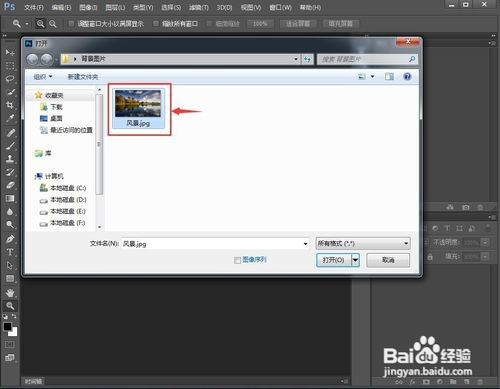The height and width of the screenshot is (389, 500).
Task: Select the Zoom tool in left toolbar
Action: click(x=10, y=306)
